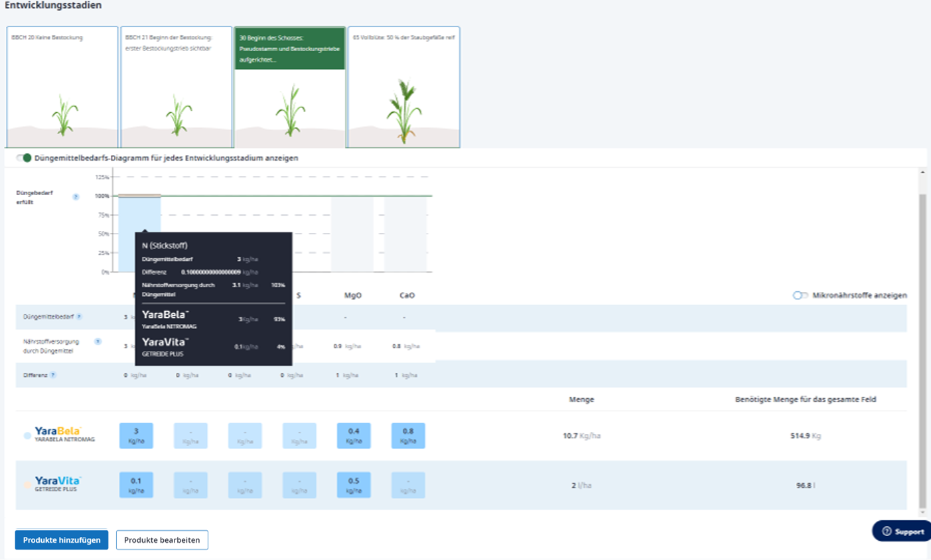The height and width of the screenshot is (560, 931).
Task: Click the 103% value in the tooltip
Action: (x=278, y=285)
